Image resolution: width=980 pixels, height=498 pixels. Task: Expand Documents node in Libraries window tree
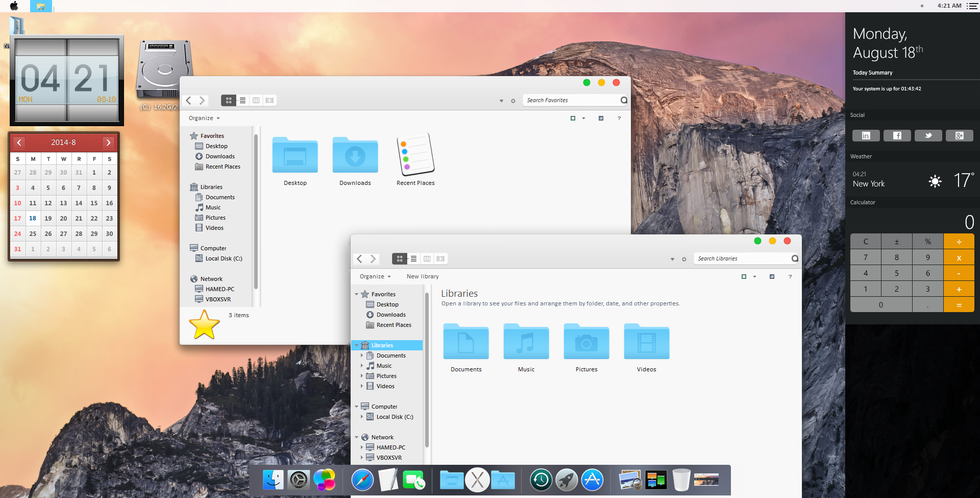pyautogui.click(x=362, y=355)
